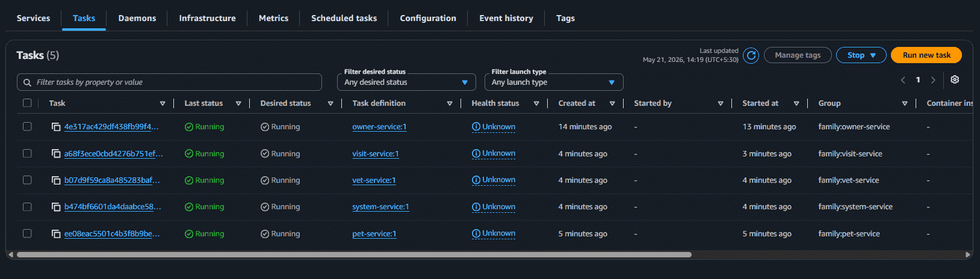Image resolution: width=980 pixels, height=279 pixels.
Task: Open the pet-service:1 task definition
Action: click(374, 234)
